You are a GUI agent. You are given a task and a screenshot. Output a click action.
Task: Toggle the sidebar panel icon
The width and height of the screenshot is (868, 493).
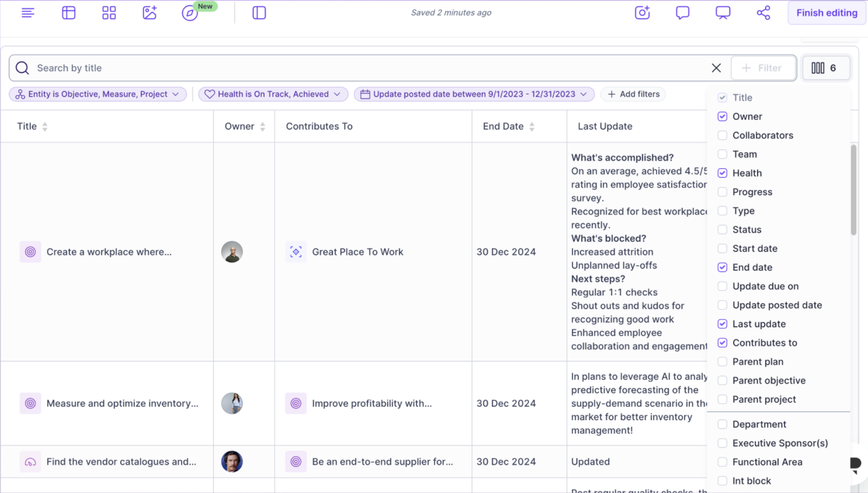click(x=259, y=13)
